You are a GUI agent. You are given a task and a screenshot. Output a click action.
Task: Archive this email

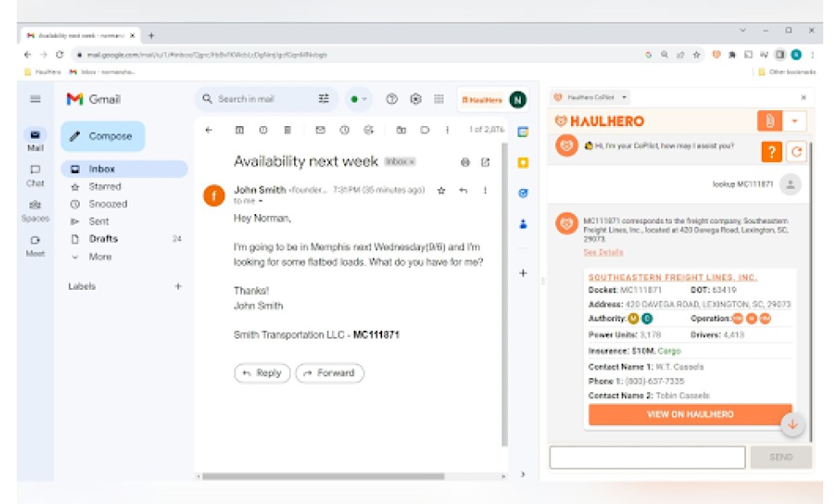[x=239, y=129]
